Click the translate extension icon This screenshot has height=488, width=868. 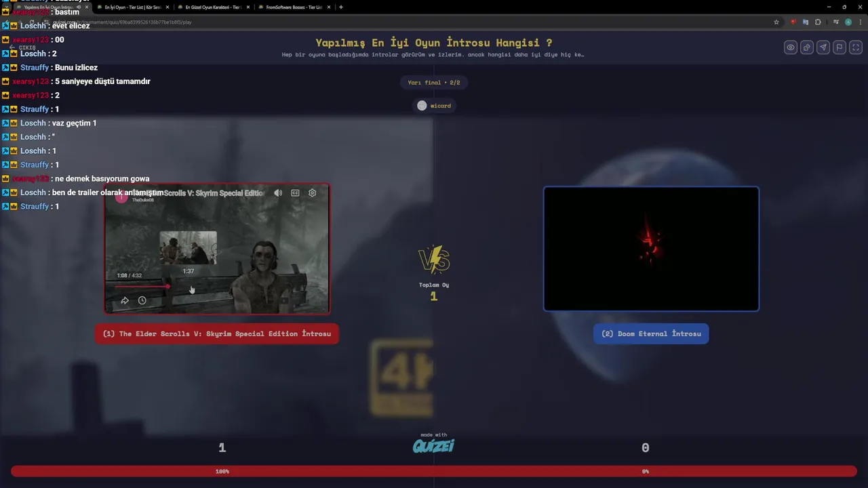(805, 22)
